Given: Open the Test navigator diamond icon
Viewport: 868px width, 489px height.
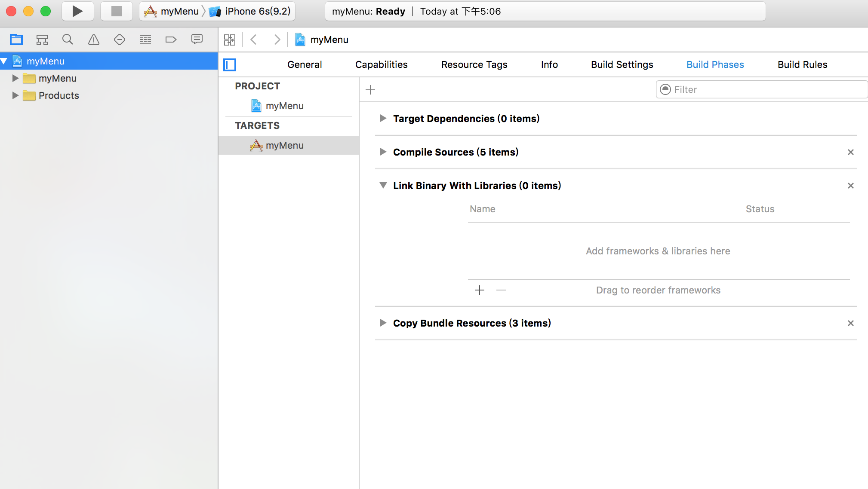Looking at the screenshot, I should (x=119, y=40).
